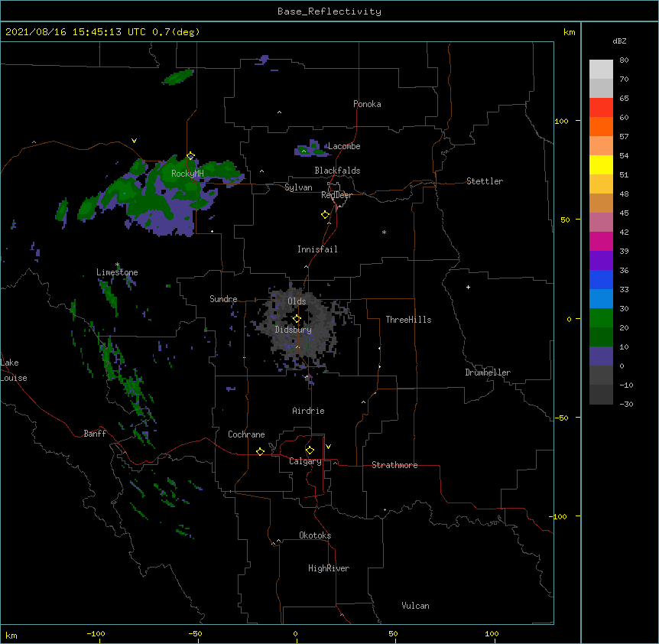This screenshot has height=644, width=659.
Task: Pick the light blue 30-33 dBZ legend swatch
Action: click(x=601, y=299)
